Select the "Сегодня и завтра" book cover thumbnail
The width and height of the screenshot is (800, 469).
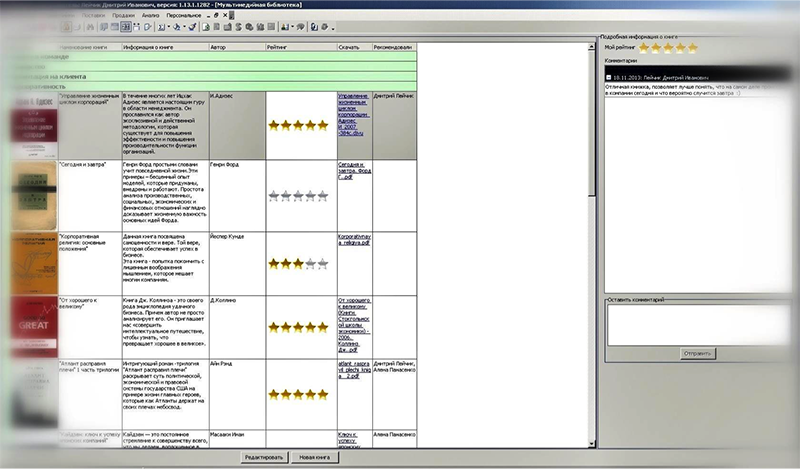[34, 195]
